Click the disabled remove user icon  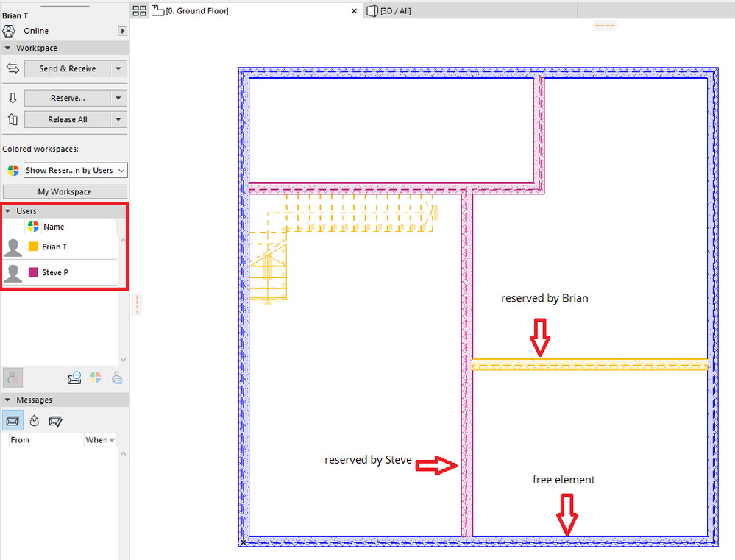[13, 378]
